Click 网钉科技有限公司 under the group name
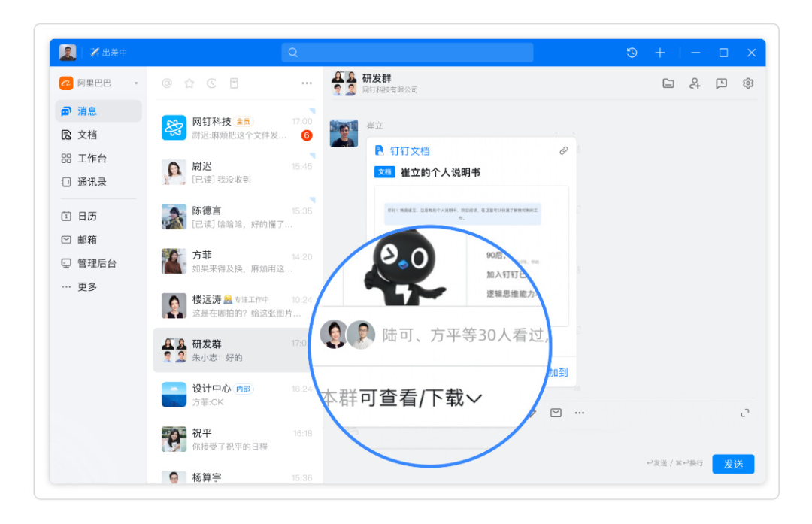Viewport: 812px width, 524px height. point(389,90)
